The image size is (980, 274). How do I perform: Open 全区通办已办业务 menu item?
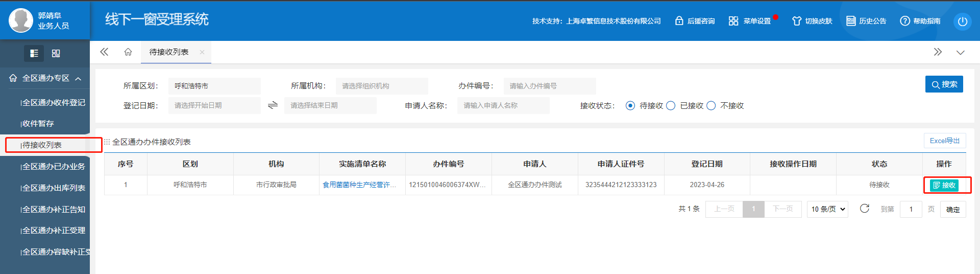click(54, 167)
